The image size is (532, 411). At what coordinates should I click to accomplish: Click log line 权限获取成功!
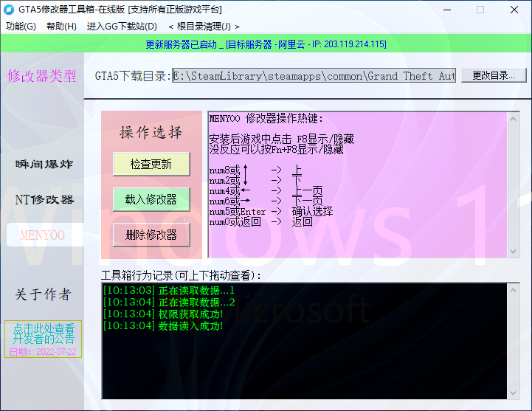pyautogui.click(x=163, y=314)
